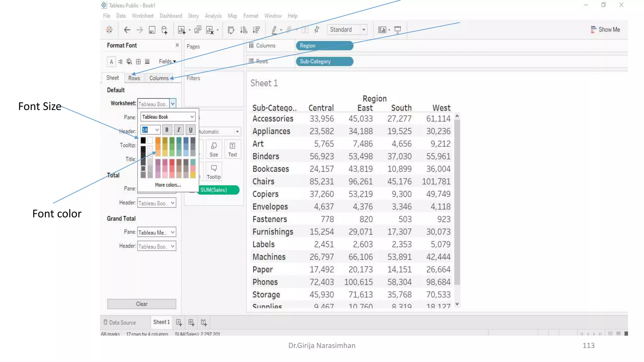Click the More colors link
644x362 pixels.
168,185
